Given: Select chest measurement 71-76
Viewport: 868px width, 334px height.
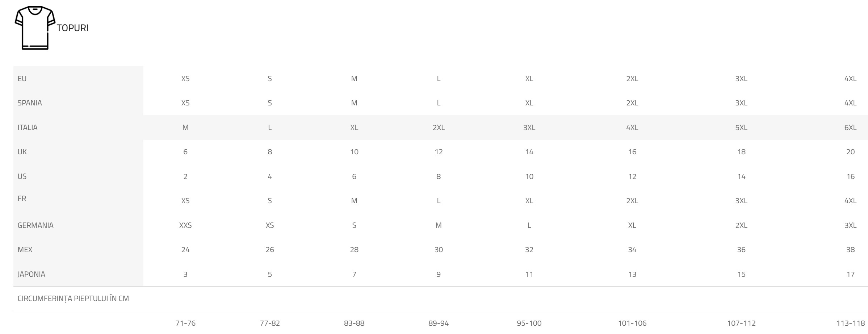Looking at the screenshot, I should (x=185, y=323).
